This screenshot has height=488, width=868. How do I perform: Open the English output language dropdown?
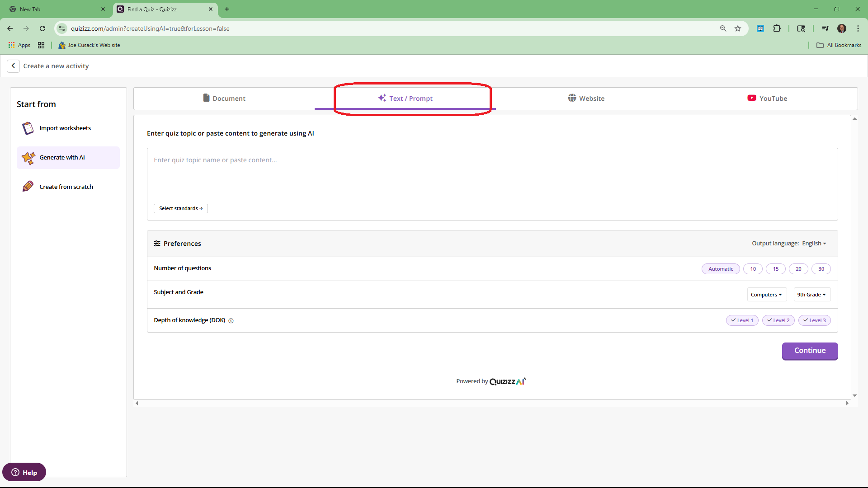(x=814, y=244)
